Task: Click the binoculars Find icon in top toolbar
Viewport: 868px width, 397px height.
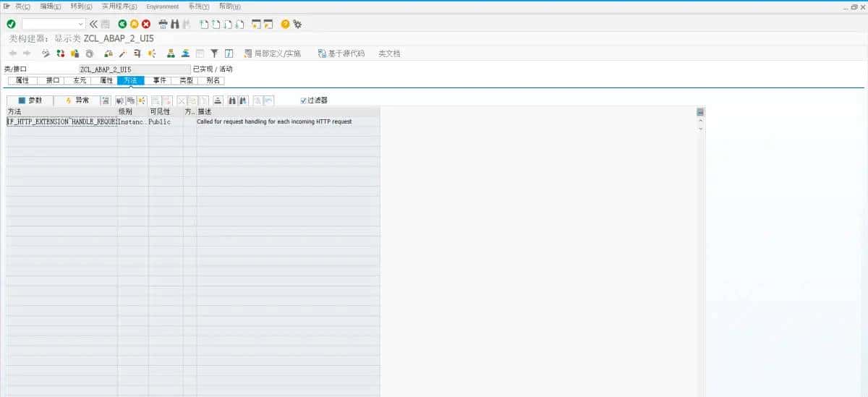Action: point(175,24)
